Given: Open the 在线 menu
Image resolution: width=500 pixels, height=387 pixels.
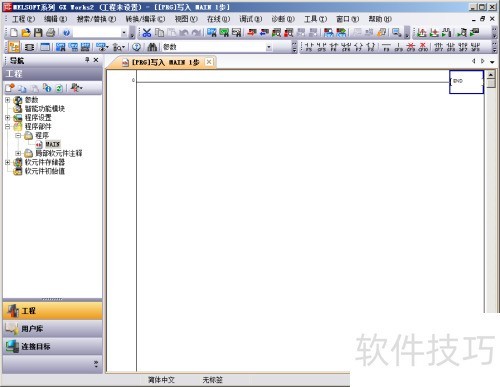Looking at the screenshot, I should [x=218, y=19].
